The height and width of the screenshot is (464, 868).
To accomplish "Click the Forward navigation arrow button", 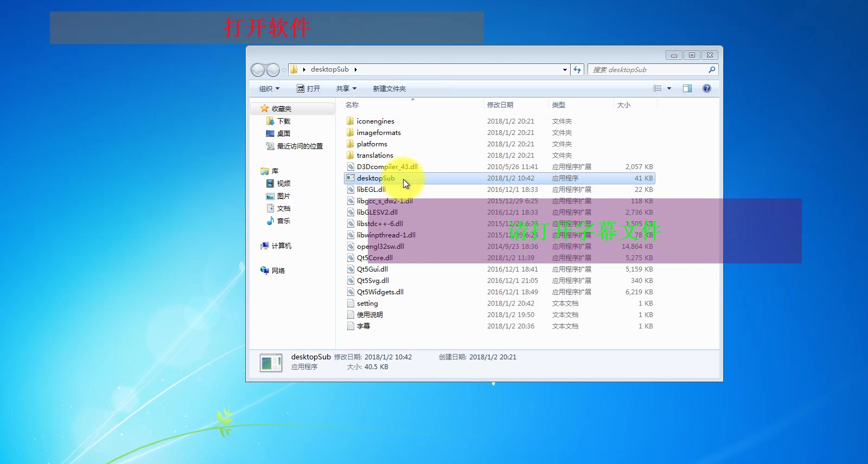I will (x=273, y=69).
